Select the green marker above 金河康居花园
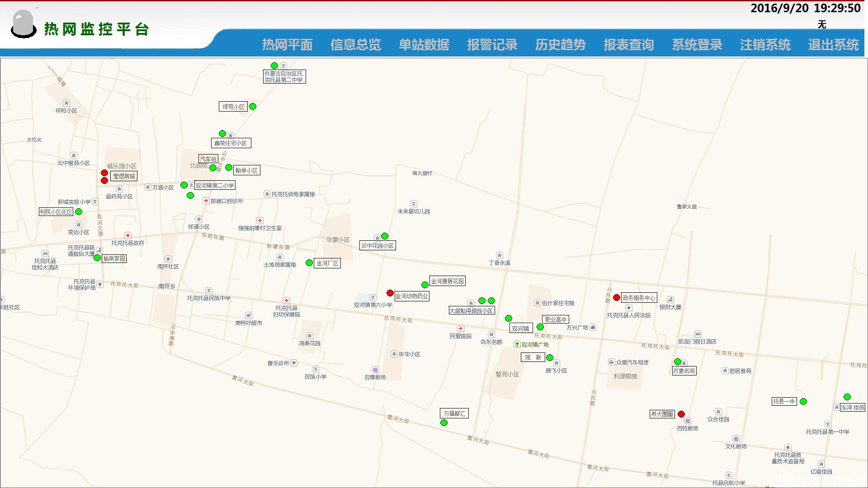This screenshot has height=488, width=868. coord(425,285)
